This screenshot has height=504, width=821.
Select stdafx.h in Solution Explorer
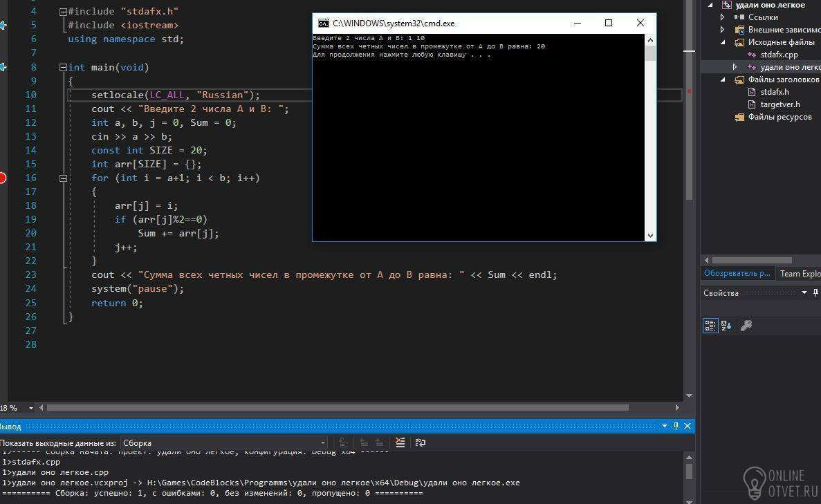(x=775, y=92)
